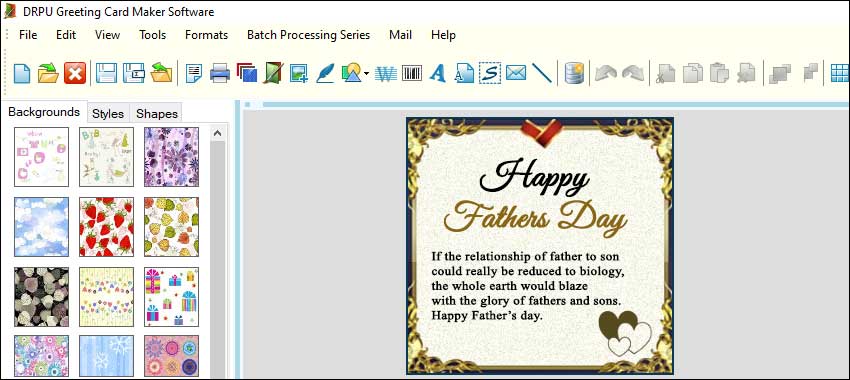Select the blue sky clouds background

click(41, 227)
